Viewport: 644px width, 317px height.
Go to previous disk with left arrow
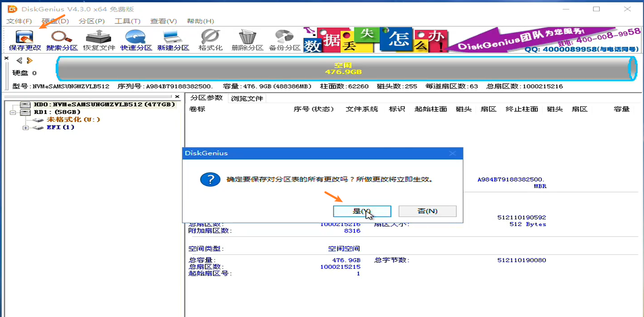coord(19,60)
